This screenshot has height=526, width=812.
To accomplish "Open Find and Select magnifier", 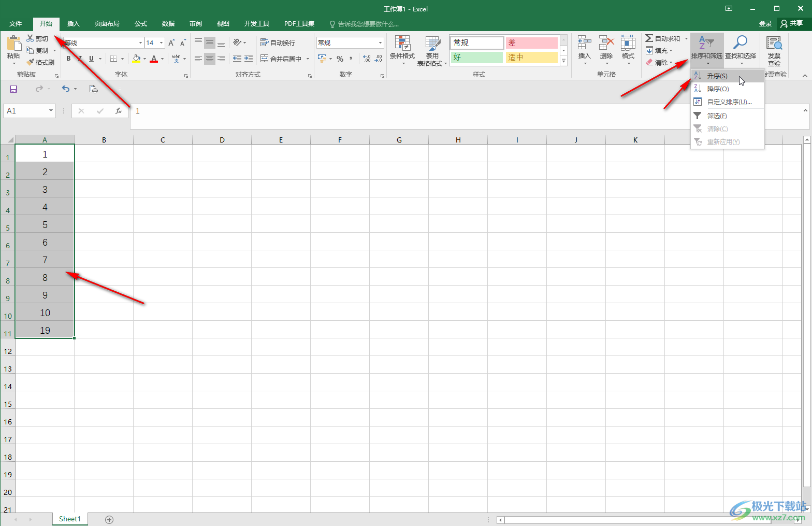I will point(741,43).
